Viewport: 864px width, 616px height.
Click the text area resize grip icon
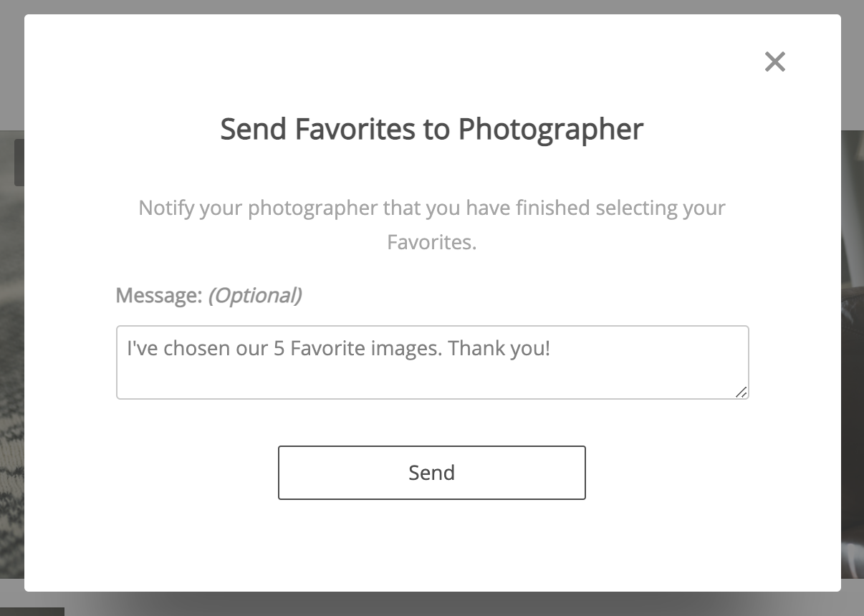[741, 391]
